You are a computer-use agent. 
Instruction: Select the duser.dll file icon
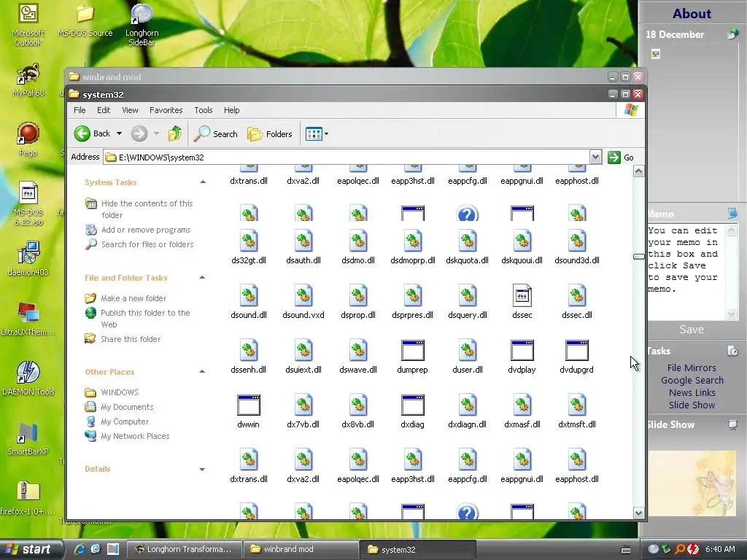pos(468,351)
